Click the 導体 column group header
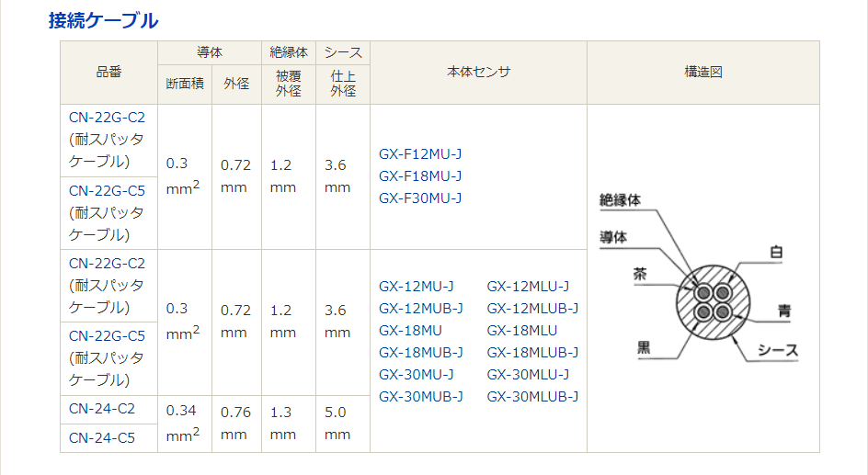The image size is (868, 475). point(210,53)
